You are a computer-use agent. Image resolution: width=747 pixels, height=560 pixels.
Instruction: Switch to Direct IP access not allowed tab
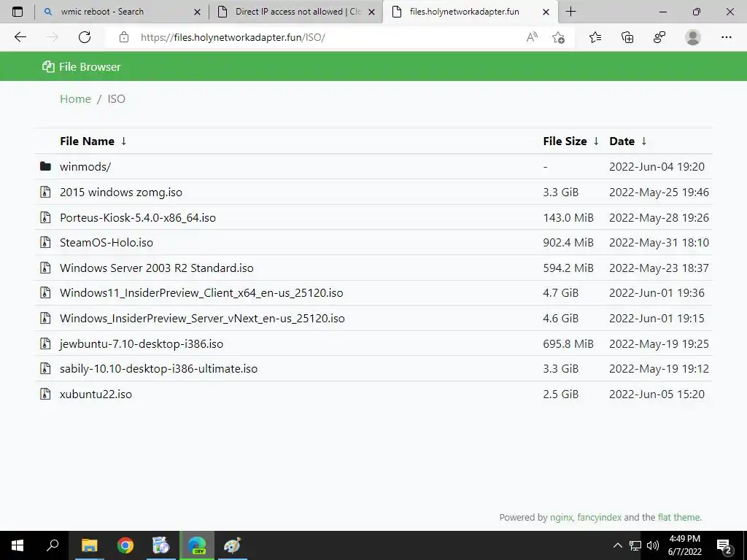[x=298, y=12]
